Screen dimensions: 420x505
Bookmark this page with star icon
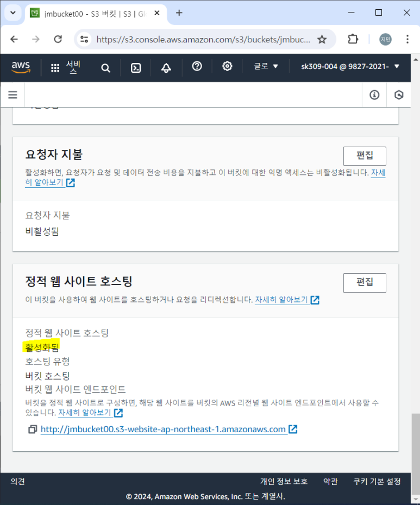pyautogui.click(x=322, y=39)
